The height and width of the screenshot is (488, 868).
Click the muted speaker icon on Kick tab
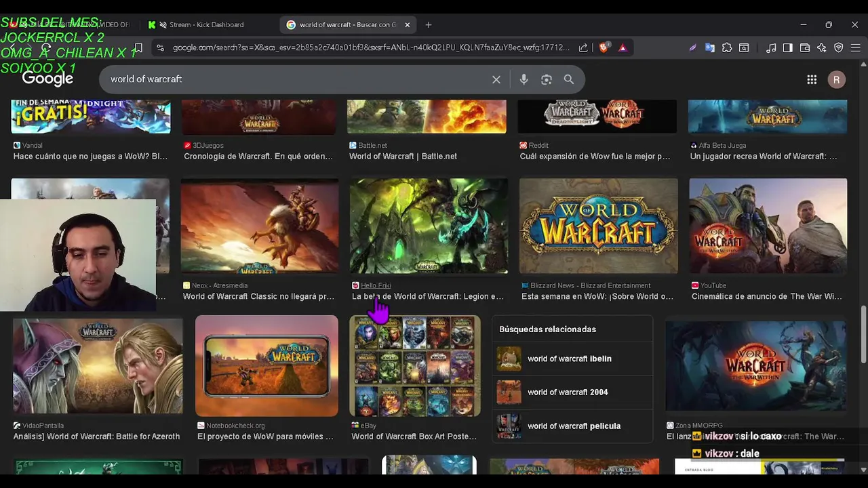coord(163,25)
